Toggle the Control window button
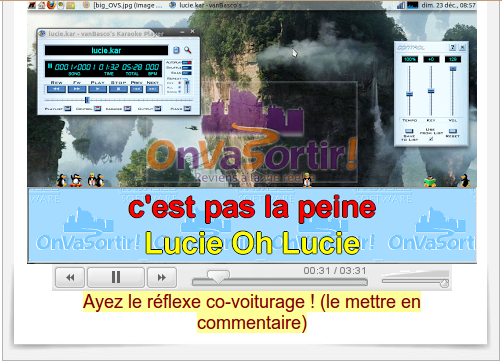 click(x=97, y=109)
